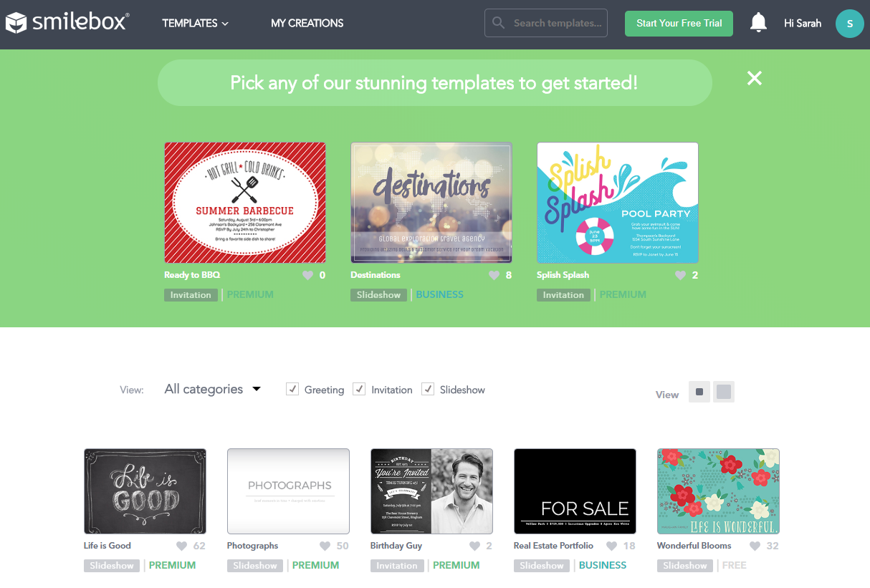Like the Ready to BBQ template
Viewport: 870px width, 588px height.
click(x=308, y=275)
